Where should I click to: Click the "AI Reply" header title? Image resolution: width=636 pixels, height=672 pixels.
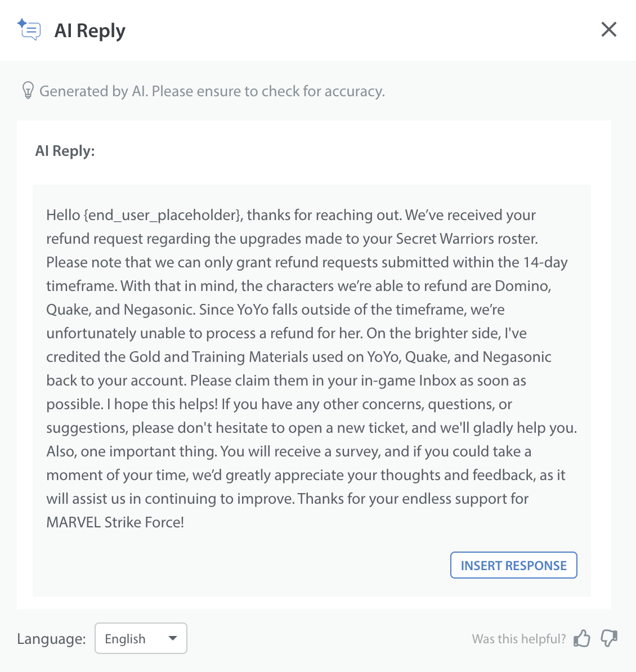click(x=90, y=30)
